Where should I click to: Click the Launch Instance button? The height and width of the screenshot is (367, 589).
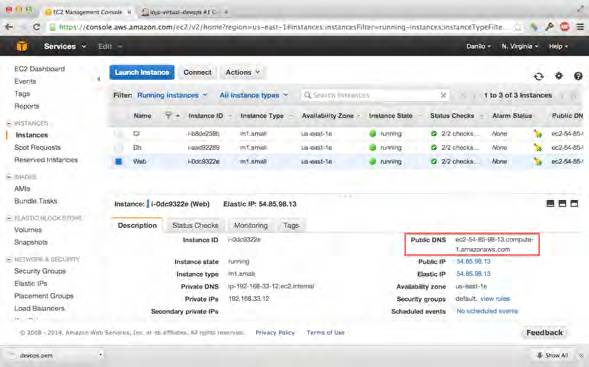142,72
